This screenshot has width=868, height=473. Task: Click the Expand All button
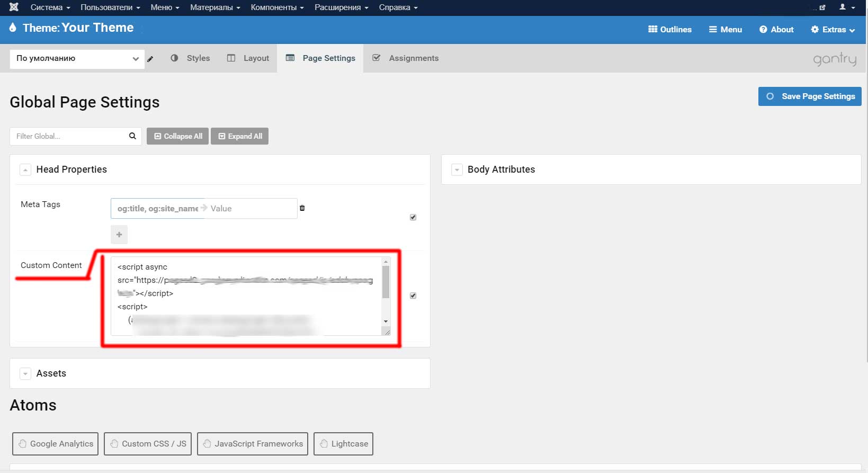coord(240,136)
